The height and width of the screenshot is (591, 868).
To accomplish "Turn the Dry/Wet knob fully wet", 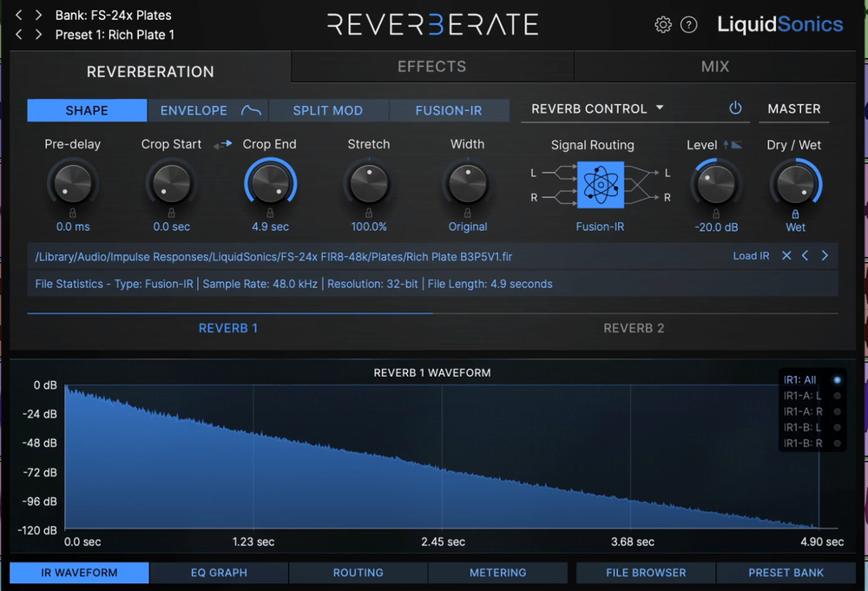I will coord(795,185).
